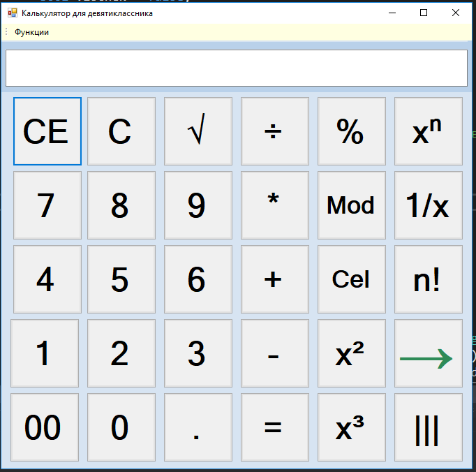Click the Mod remainder button
This screenshot has height=472, width=476.
pos(352,205)
